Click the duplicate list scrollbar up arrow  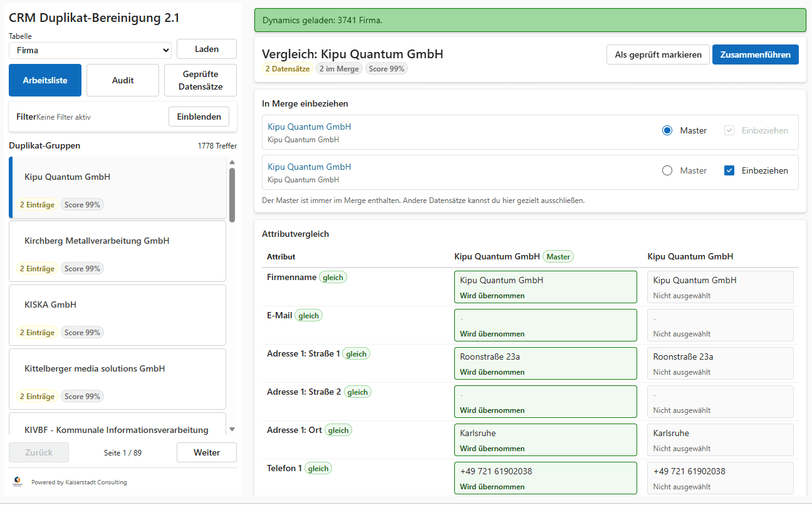(x=232, y=162)
